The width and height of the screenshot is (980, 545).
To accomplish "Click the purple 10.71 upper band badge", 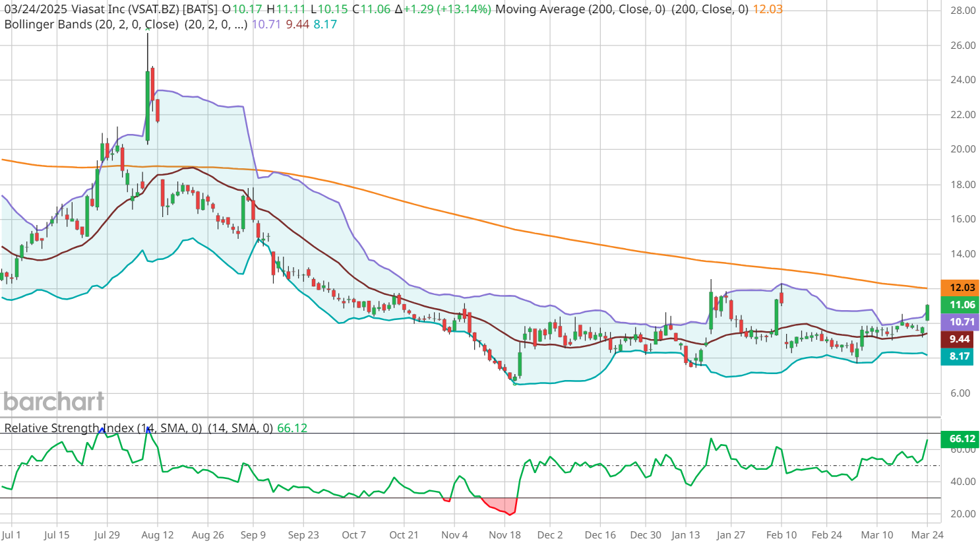I will coord(962,322).
